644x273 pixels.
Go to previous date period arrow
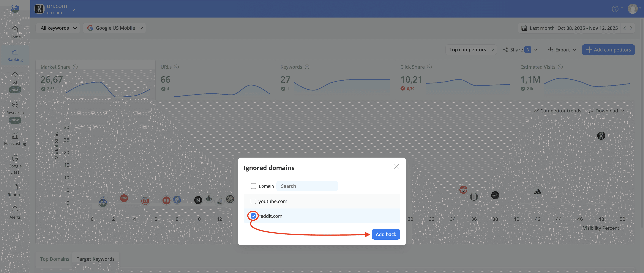tap(624, 28)
